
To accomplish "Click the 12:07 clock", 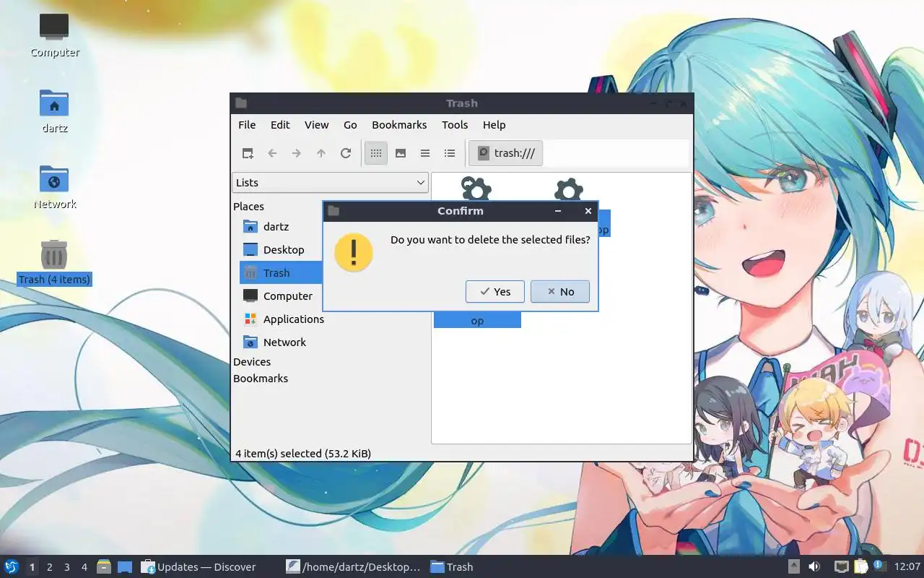I will click(x=907, y=567).
